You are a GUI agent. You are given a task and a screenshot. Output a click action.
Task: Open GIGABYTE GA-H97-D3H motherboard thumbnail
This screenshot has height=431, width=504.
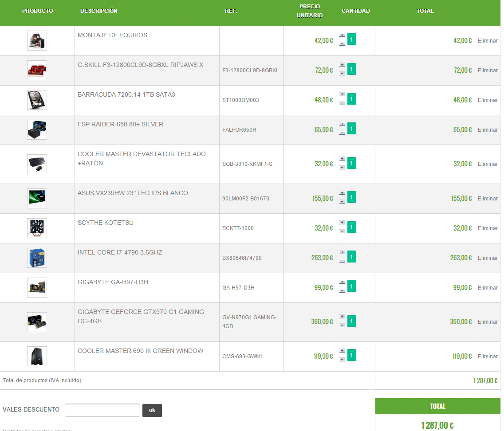[37, 287]
